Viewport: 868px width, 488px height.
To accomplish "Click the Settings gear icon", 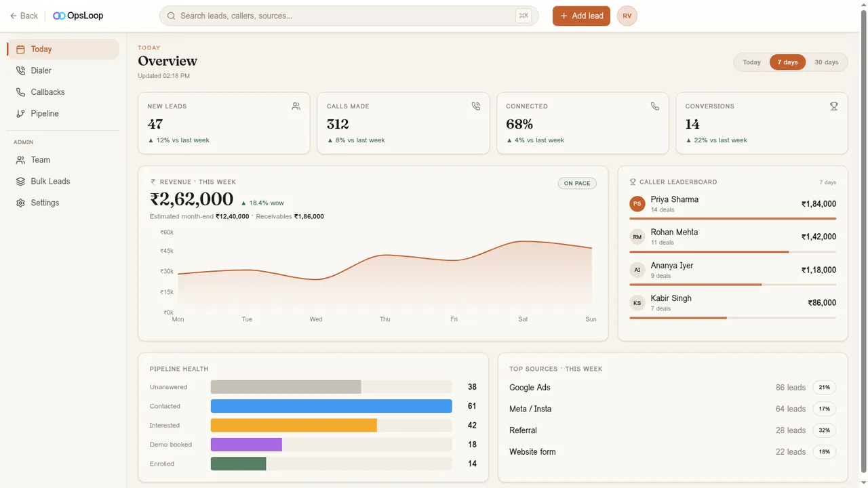I will [x=20, y=203].
